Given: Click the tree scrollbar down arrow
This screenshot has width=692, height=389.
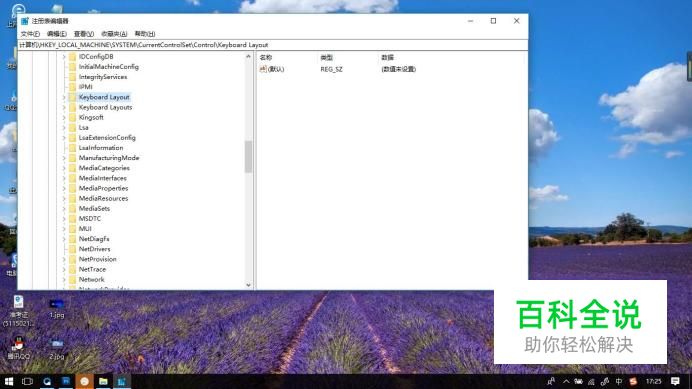Looking at the screenshot, I should [248, 285].
